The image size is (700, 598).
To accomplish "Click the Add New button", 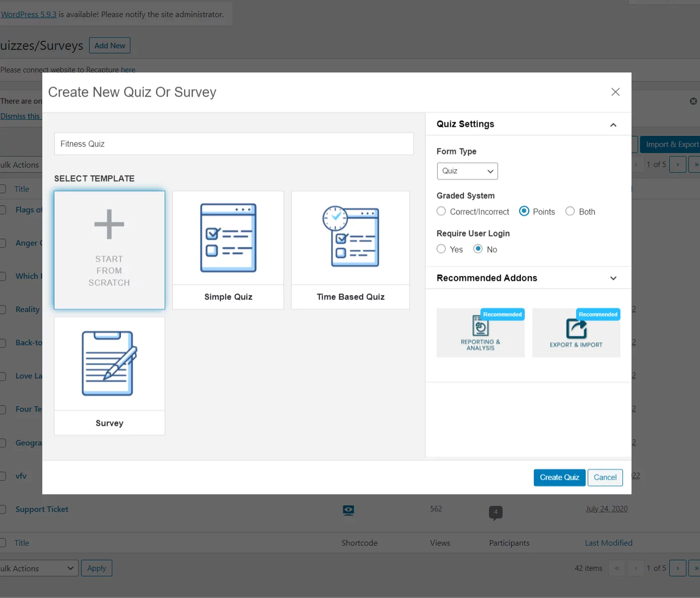I will pyautogui.click(x=110, y=46).
